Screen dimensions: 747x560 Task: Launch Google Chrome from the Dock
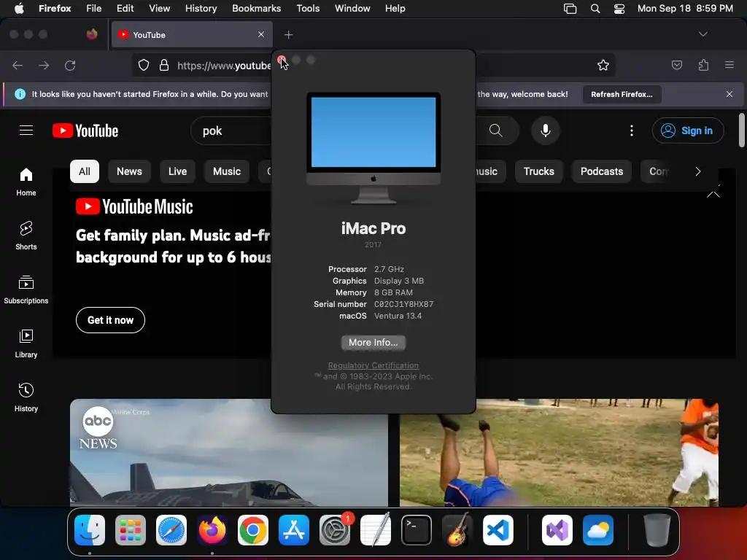pos(253,530)
